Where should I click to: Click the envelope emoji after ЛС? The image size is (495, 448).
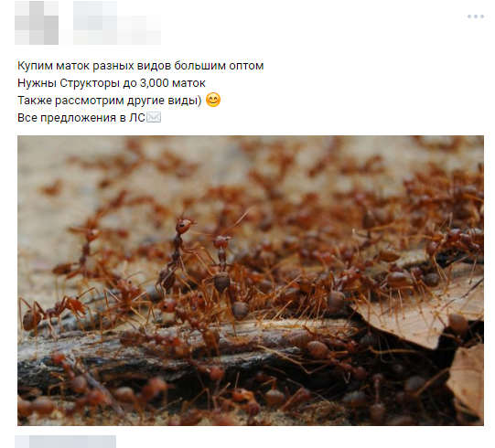coord(154,117)
